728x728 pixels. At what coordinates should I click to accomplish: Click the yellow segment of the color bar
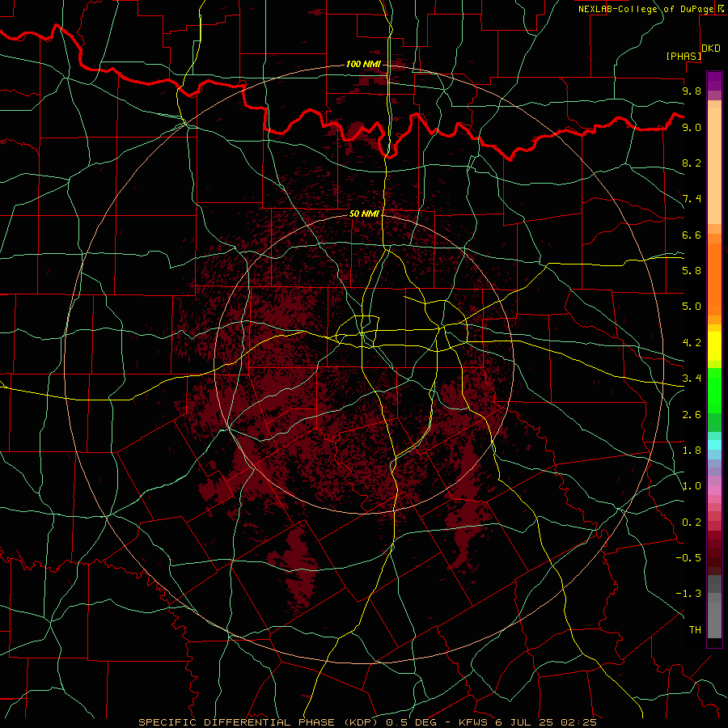coord(714,346)
